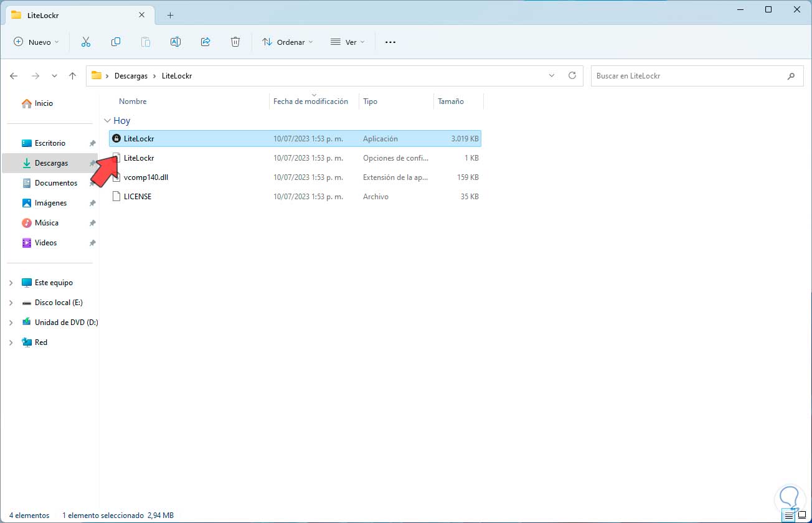Click the Rename icon in toolbar
This screenshot has width=812, height=523.
(x=176, y=42)
